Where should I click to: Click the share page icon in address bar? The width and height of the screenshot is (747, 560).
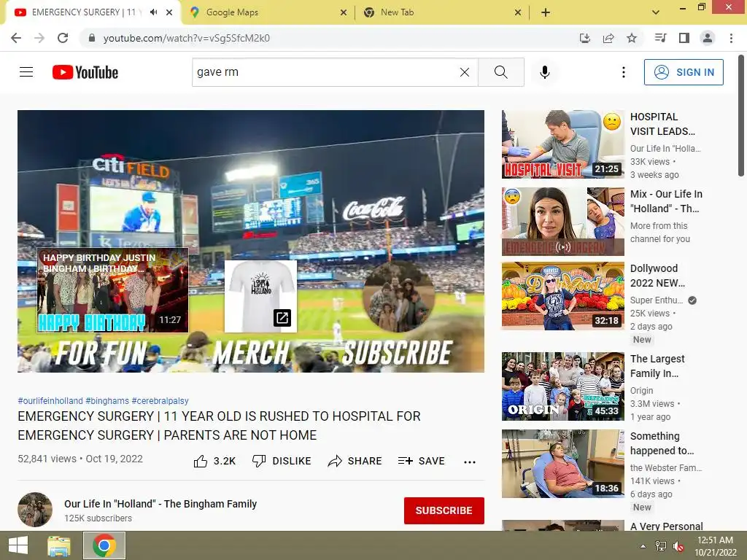(x=608, y=38)
